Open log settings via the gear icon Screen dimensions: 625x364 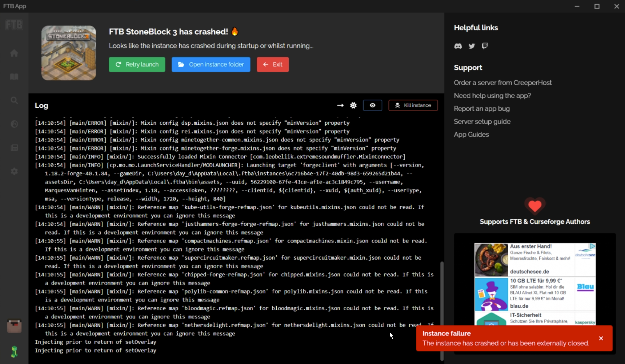click(353, 105)
